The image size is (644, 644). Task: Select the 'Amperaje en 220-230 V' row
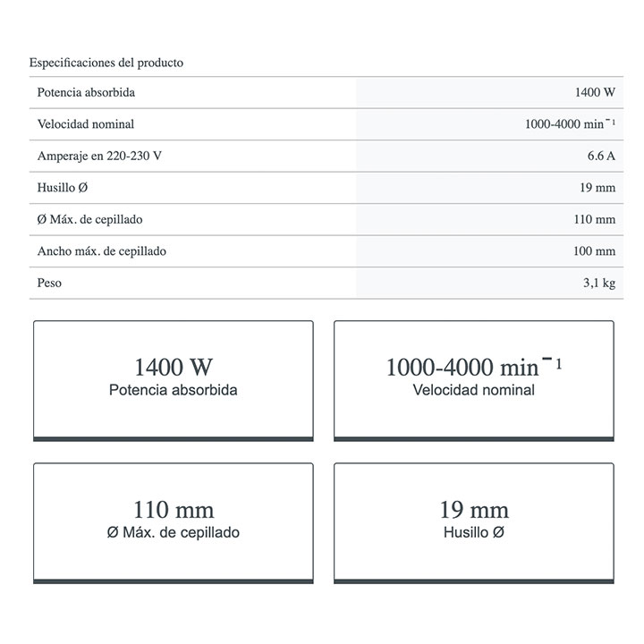(99, 156)
